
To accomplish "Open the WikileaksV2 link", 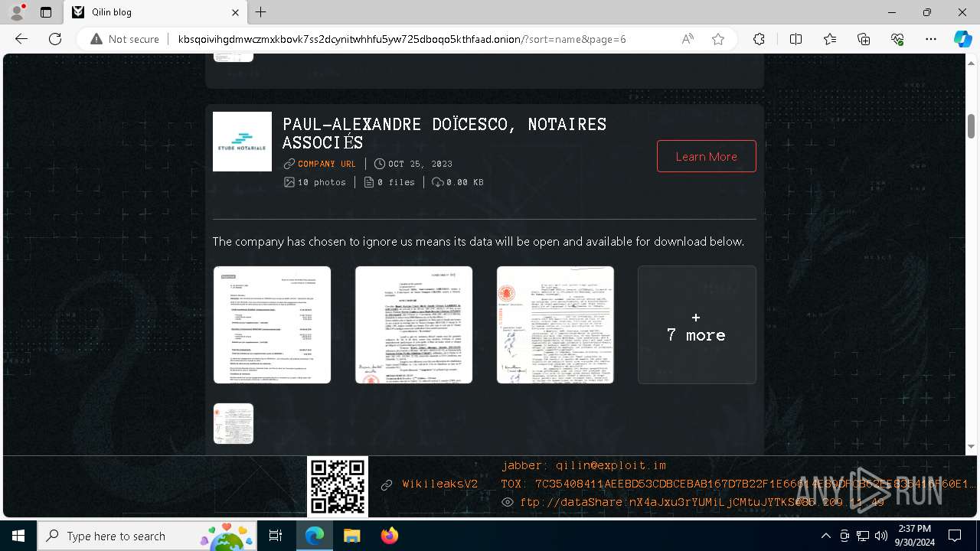I will point(440,484).
